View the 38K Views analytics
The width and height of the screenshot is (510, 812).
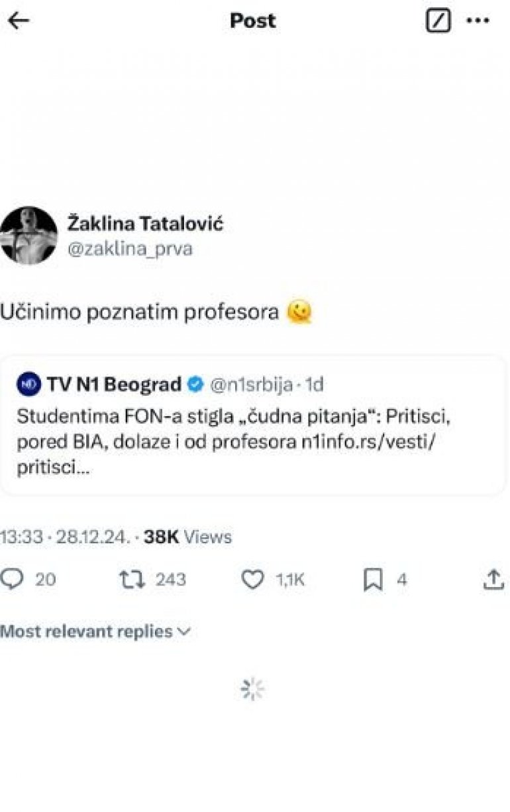point(188,537)
